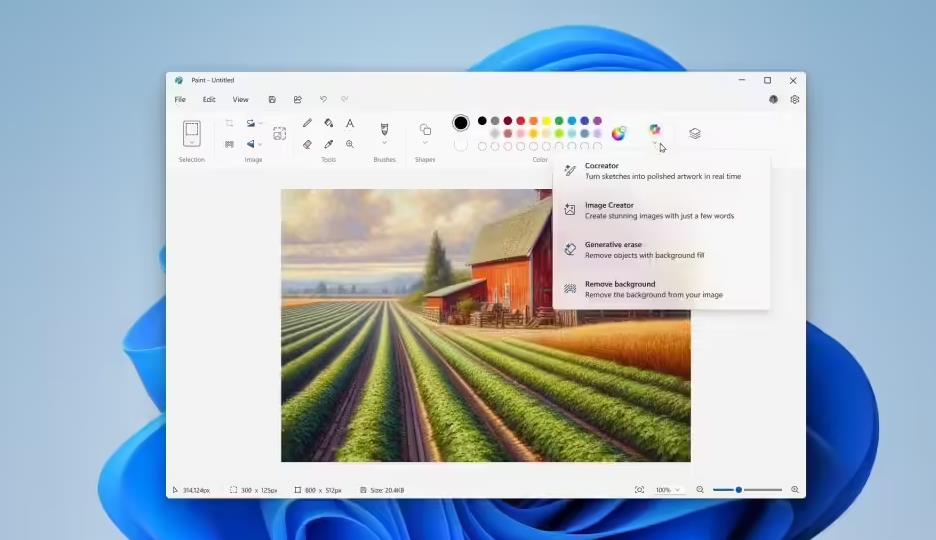Expand the Brushes dropdown arrow
The image size is (936, 540).
point(384,143)
